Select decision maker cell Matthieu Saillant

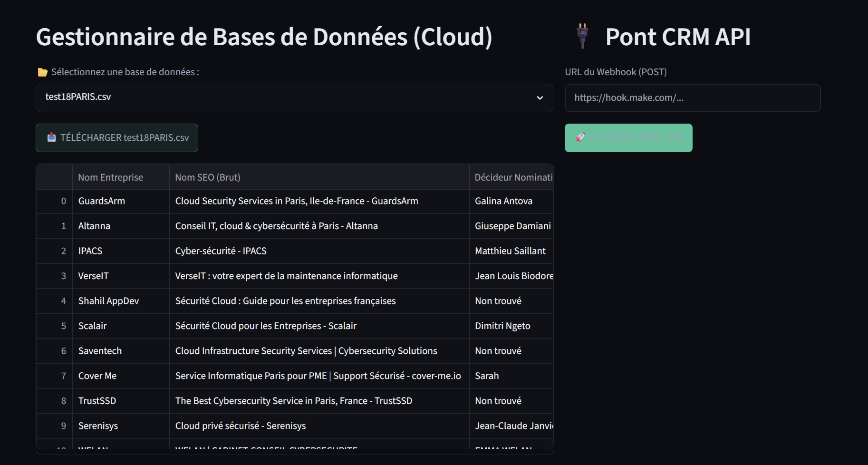(x=511, y=251)
